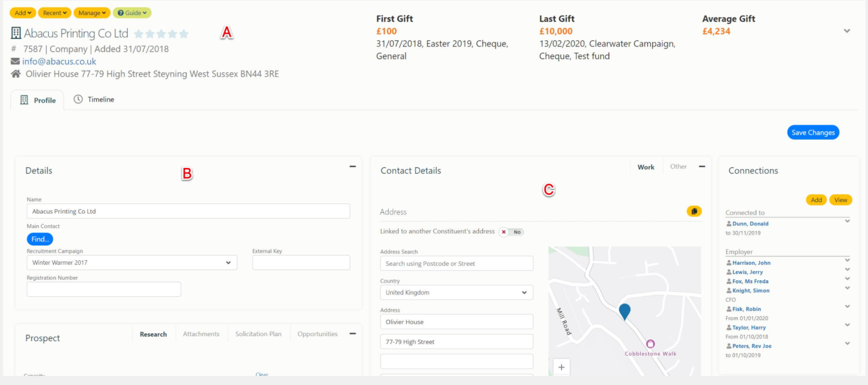Click Add connection button
This screenshot has width=868, height=385.
pos(816,200)
